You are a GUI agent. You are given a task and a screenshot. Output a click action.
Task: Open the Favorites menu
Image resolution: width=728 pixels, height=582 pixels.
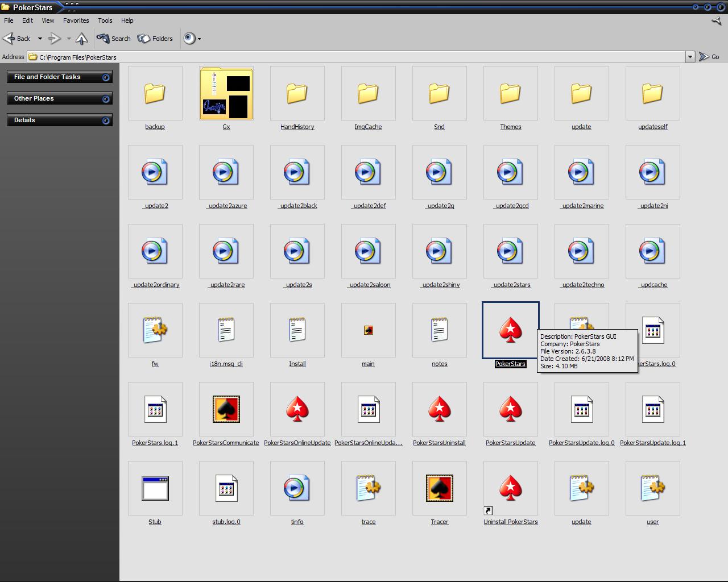76,20
